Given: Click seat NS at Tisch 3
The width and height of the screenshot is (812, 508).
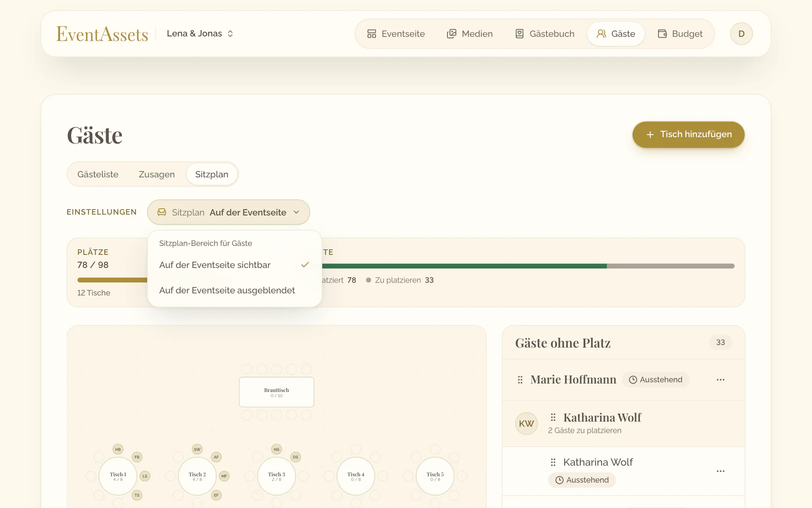Looking at the screenshot, I should pyautogui.click(x=277, y=450).
